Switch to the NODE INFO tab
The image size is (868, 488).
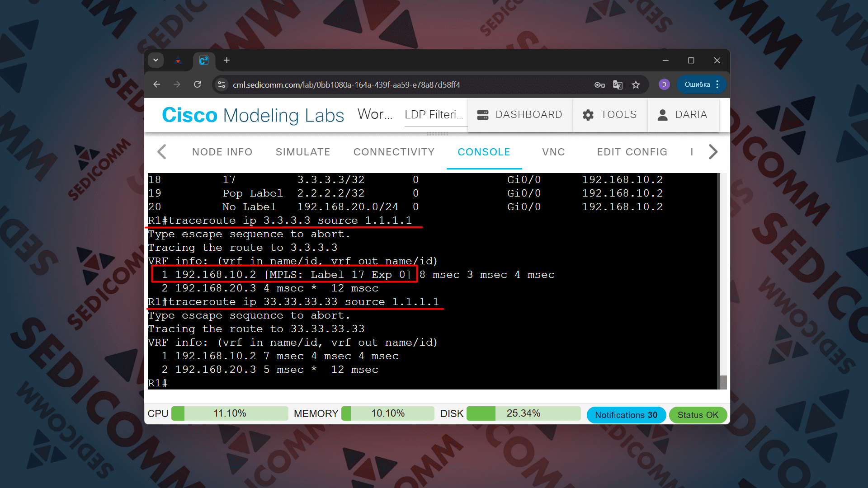tap(222, 152)
